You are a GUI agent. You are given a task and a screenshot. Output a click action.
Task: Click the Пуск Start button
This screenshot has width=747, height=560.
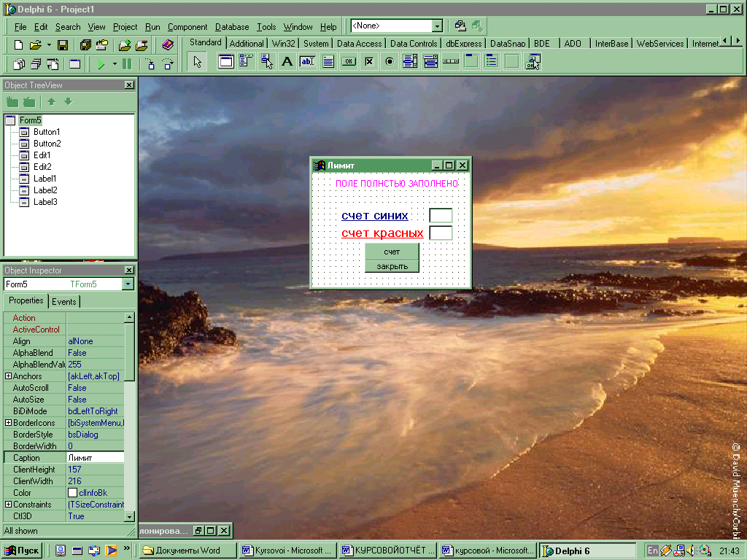click(x=23, y=551)
